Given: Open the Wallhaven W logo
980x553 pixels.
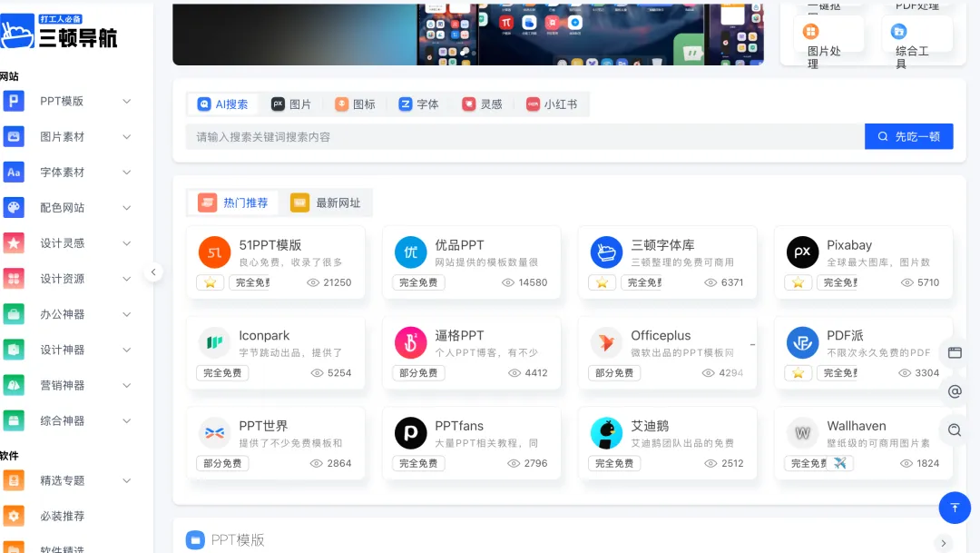Looking at the screenshot, I should [802, 433].
